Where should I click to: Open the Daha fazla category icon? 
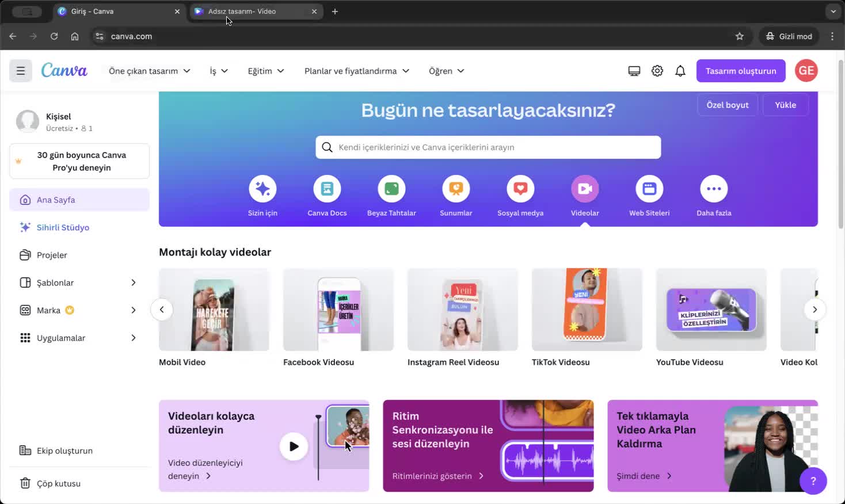point(714,189)
